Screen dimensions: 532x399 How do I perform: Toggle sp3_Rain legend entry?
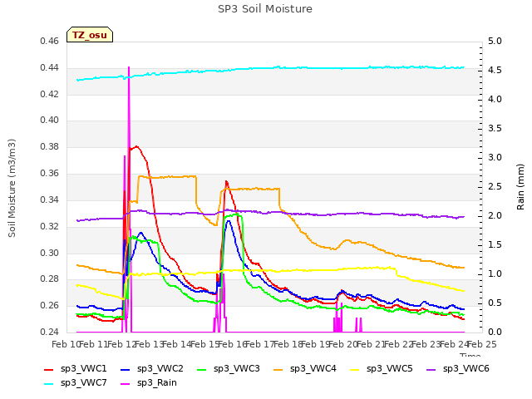149,383
